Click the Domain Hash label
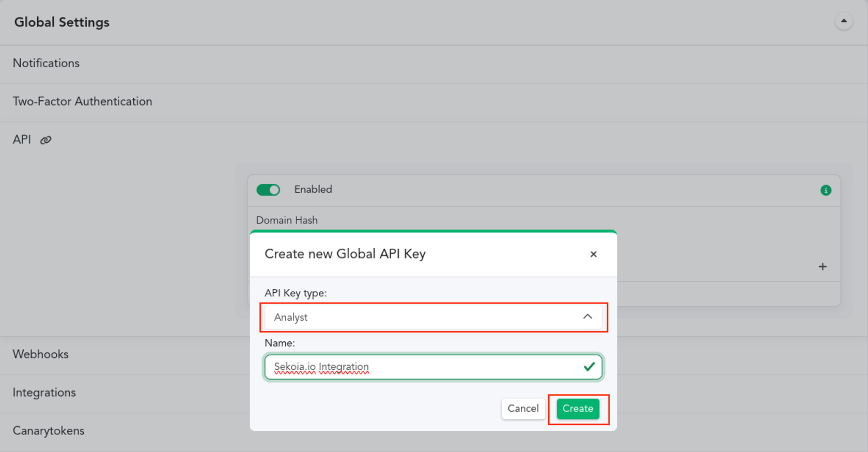Viewport: 868px width, 452px height. pos(287,220)
